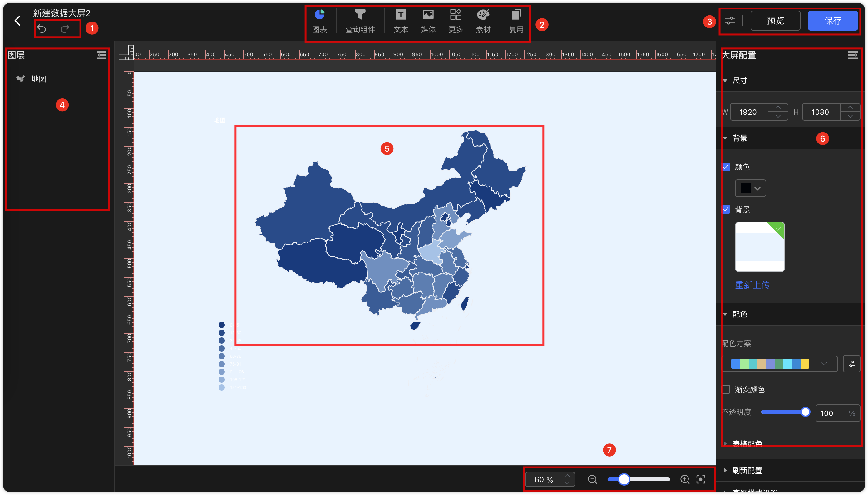Viewport: 868px width, 495px height.
Task: Click the 地图 layer map icon
Action: 20,79
